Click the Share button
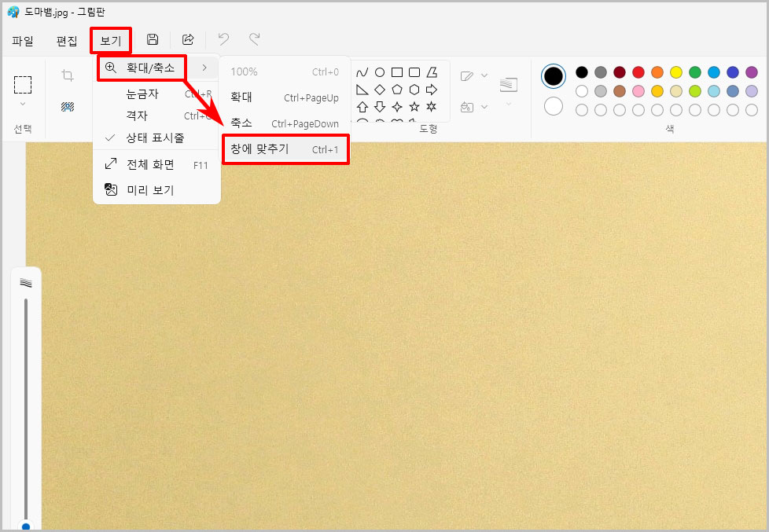Screen dimensions: 769x532 click(187, 39)
